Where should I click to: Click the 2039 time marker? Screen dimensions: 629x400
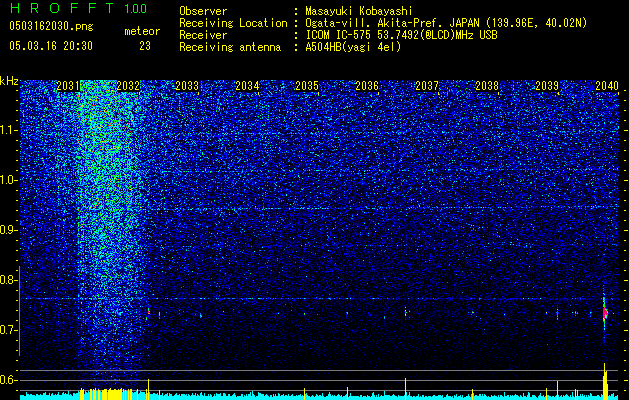click(x=547, y=86)
